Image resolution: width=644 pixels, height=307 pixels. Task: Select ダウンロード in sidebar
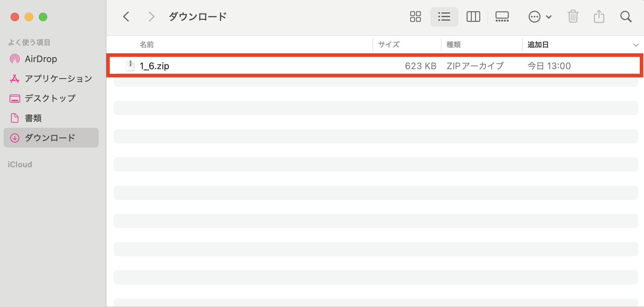click(x=50, y=138)
